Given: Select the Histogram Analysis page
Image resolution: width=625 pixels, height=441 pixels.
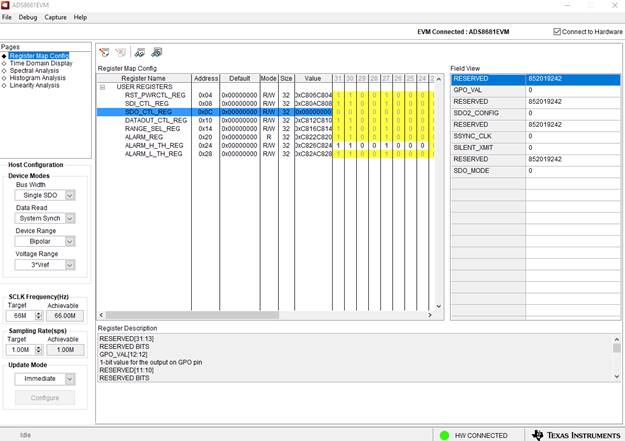Looking at the screenshot, I should click(x=37, y=78).
